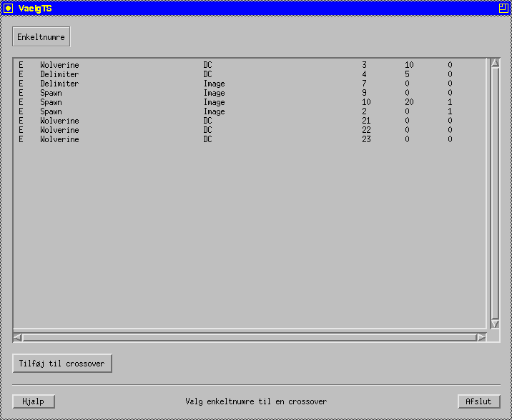Select the Wolverine DC row numbered 22
Image resolution: width=512 pixels, height=420 pixels.
click(x=250, y=130)
